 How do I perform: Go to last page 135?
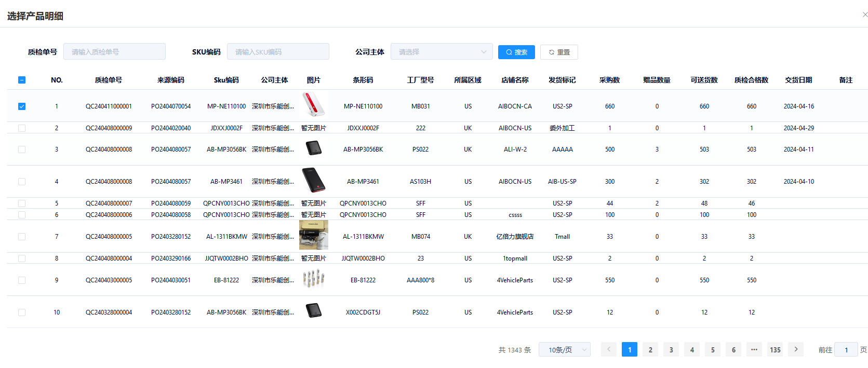(x=775, y=349)
